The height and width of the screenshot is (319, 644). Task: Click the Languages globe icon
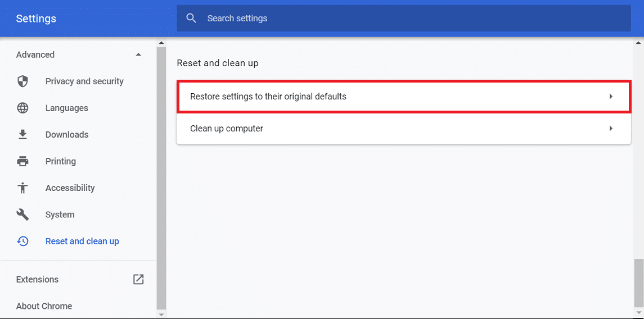pos(22,108)
